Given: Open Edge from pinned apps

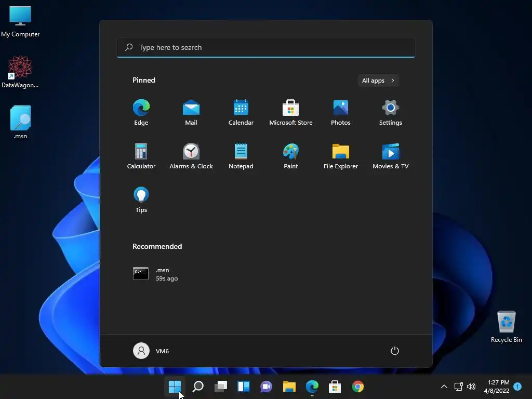Looking at the screenshot, I should tap(141, 113).
